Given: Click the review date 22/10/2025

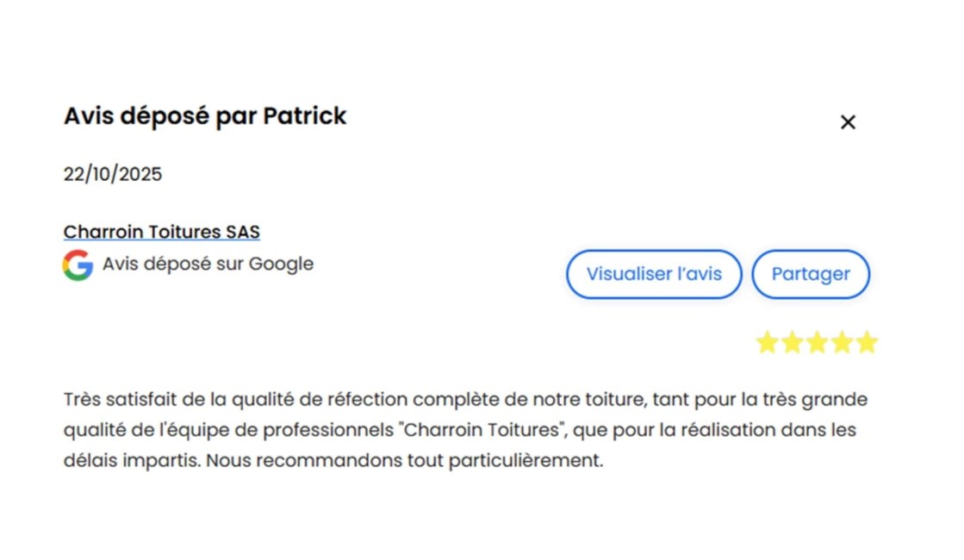Looking at the screenshot, I should pyautogui.click(x=113, y=174).
